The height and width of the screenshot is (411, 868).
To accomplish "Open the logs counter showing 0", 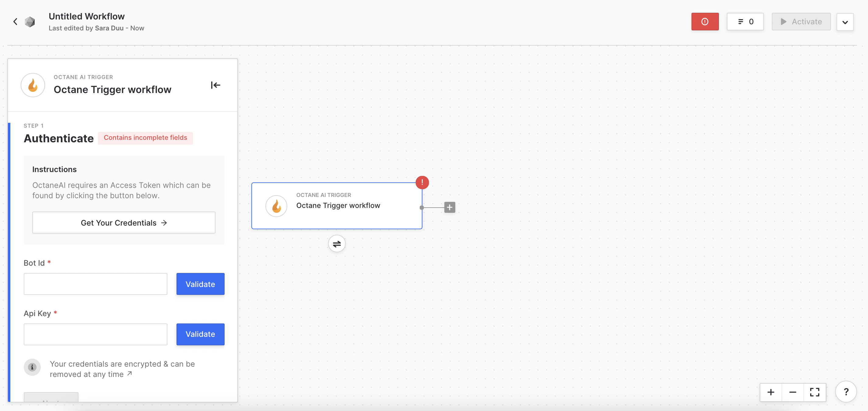I will point(745,22).
